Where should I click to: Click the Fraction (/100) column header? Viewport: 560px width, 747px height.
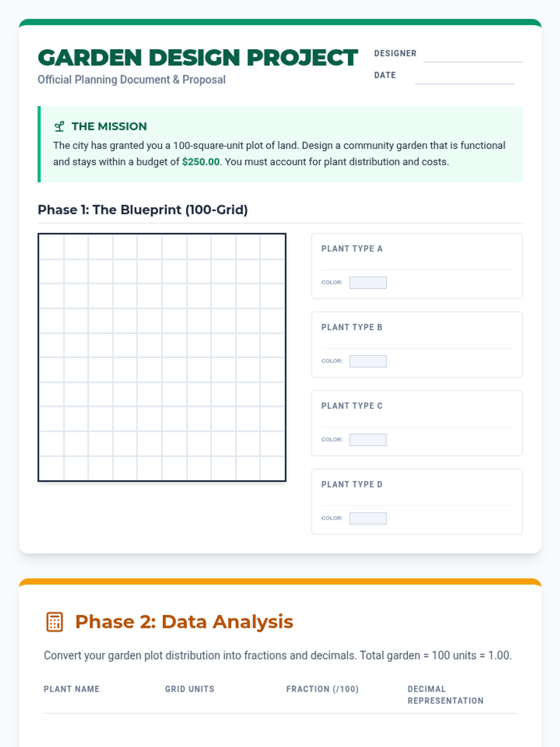coord(322,689)
